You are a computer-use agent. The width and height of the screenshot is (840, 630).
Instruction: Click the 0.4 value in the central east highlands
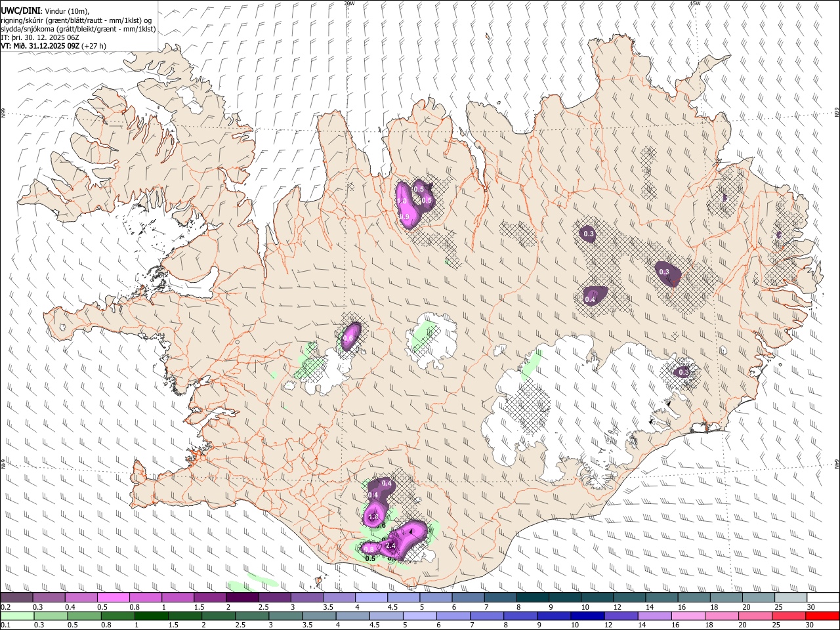point(590,299)
